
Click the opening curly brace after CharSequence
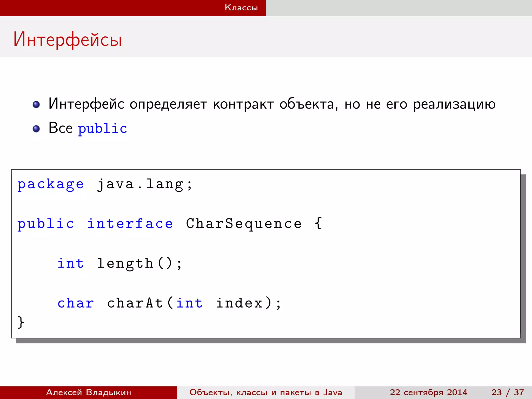pyautogui.click(x=318, y=223)
